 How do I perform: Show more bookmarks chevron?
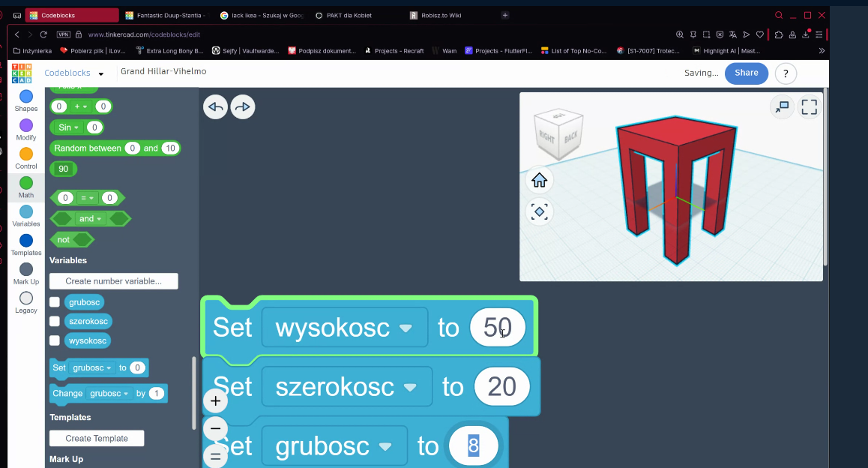tap(822, 51)
